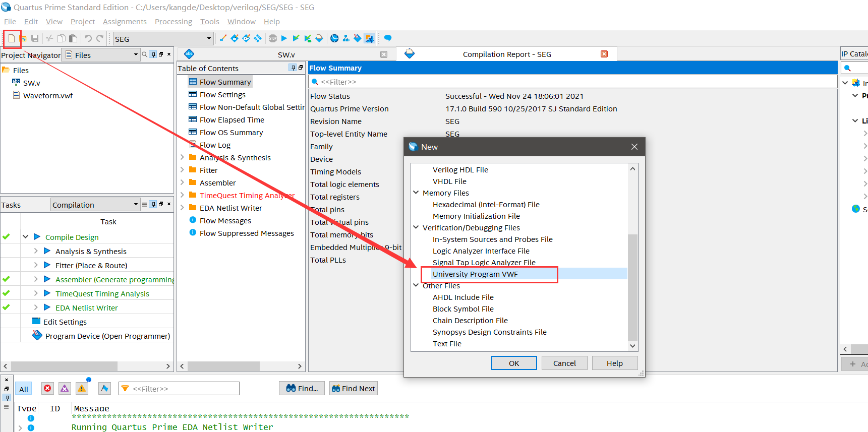The width and height of the screenshot is (868, 432).
Task: Open the Assignments menu
Action: tap(125, 22)
